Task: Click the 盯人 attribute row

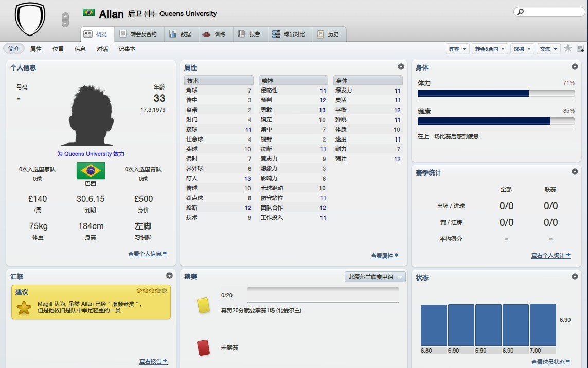Action: pyautogui.click(x=219, y=178)
